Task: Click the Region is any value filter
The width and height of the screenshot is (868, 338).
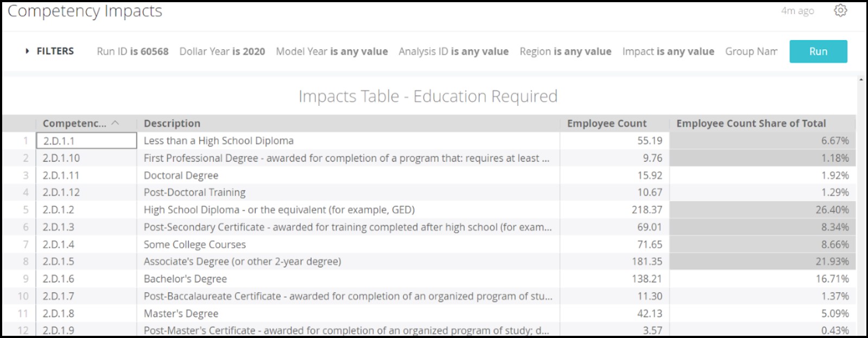Action: click(565, 52)
